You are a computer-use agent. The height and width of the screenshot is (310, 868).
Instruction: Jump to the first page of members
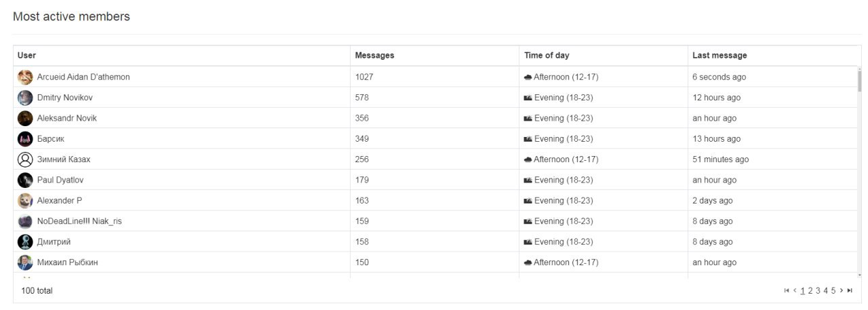click(787, 290)
